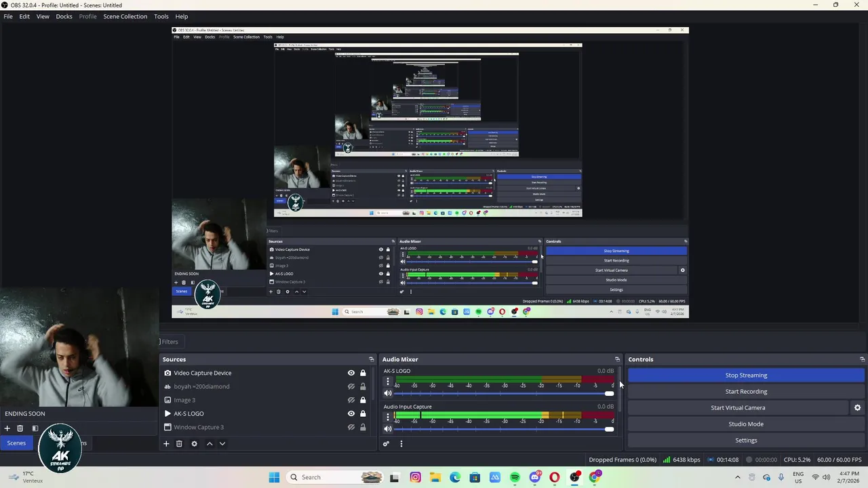The width and height of the screenshot is (868, 488).
Task: Mute the Audio Input Capture
Action: click(x=388, y=429)
